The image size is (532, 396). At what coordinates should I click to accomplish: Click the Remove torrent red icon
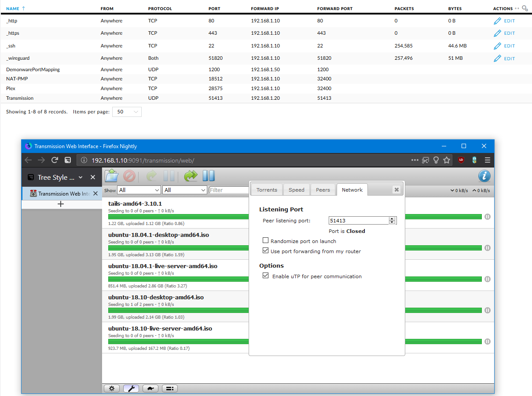point(129,176)
